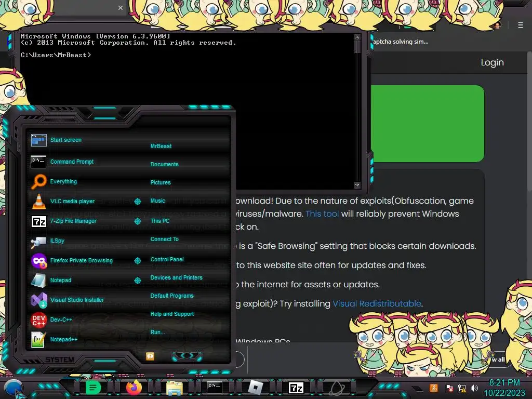532x399 pixels.
Task: Click Command Prompt scrollbar up arrow
Action: 357,37
